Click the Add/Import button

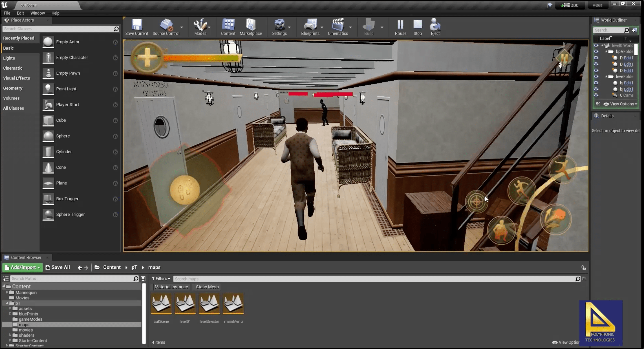(23, 268)
